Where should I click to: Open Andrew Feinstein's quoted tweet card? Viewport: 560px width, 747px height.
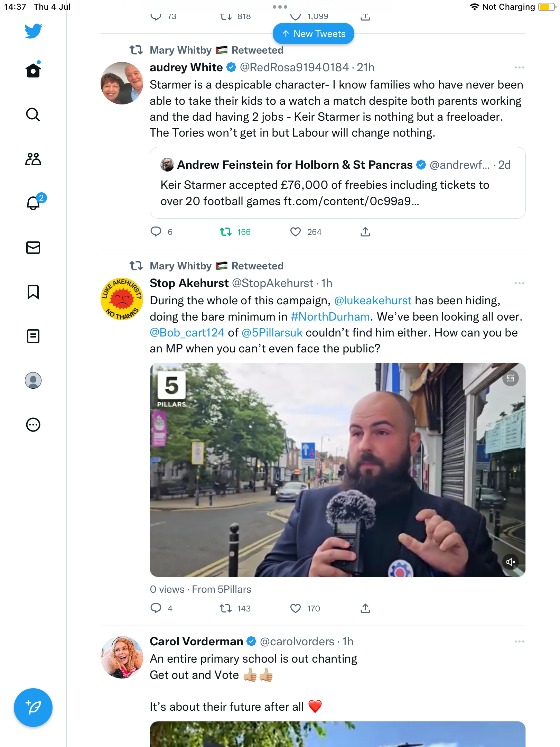click(x=337, y=183)
